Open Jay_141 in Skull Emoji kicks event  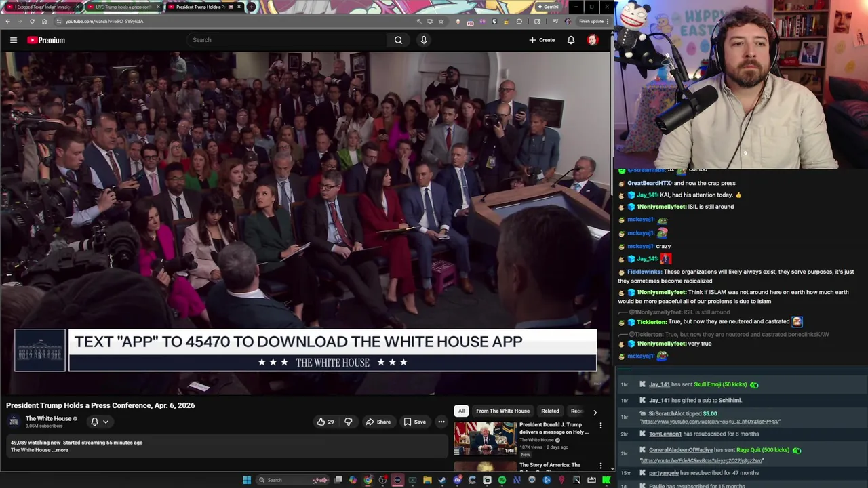pos(659,384)
